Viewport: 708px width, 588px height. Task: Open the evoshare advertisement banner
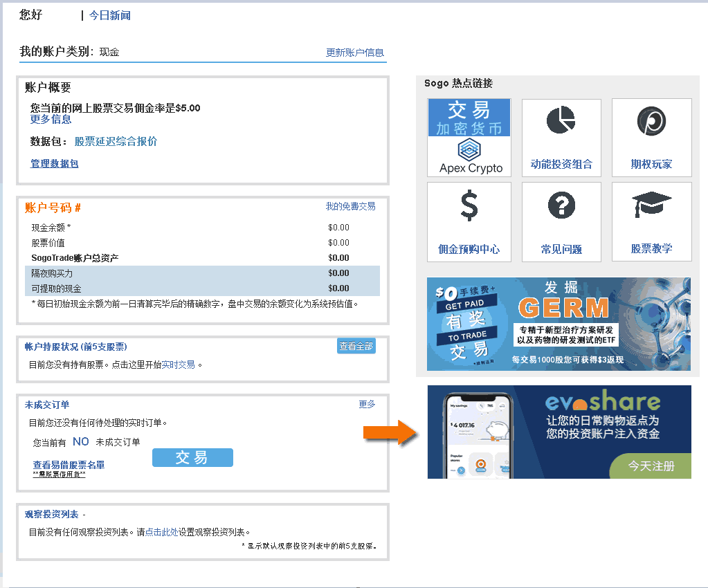[559, 432]
